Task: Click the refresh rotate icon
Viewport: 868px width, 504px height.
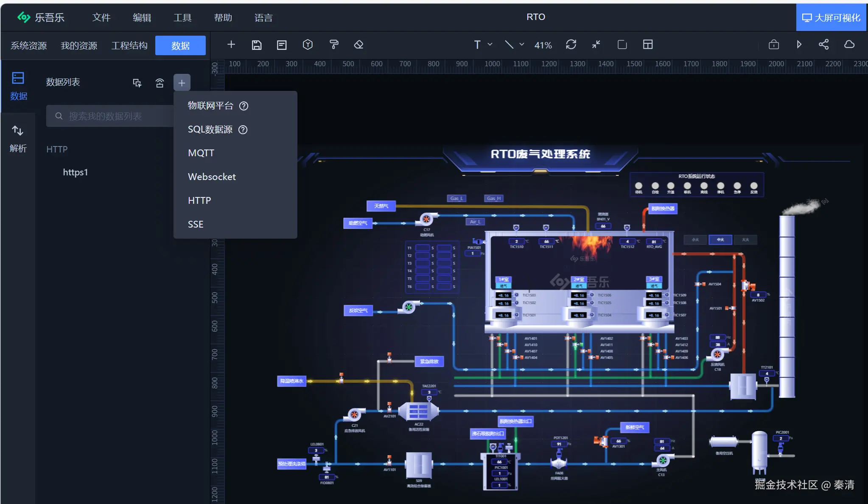Action: coord(571,45)
